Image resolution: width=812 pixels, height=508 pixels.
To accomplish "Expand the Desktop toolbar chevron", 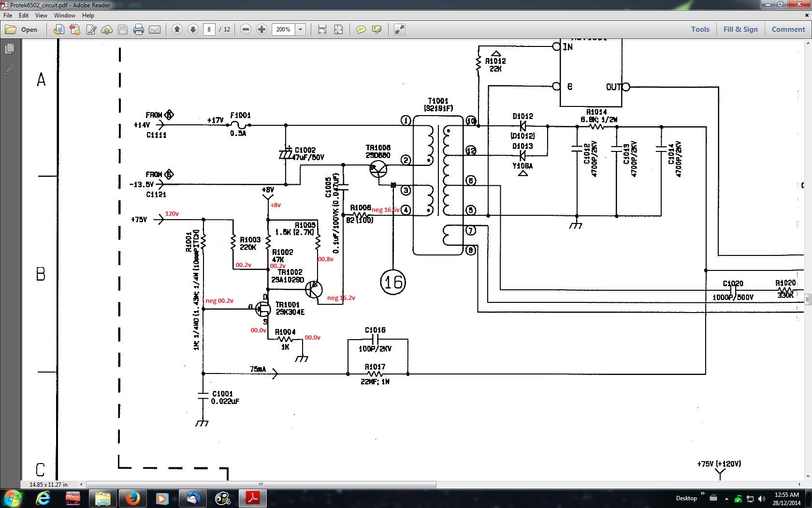I will [x=702, y=493].
